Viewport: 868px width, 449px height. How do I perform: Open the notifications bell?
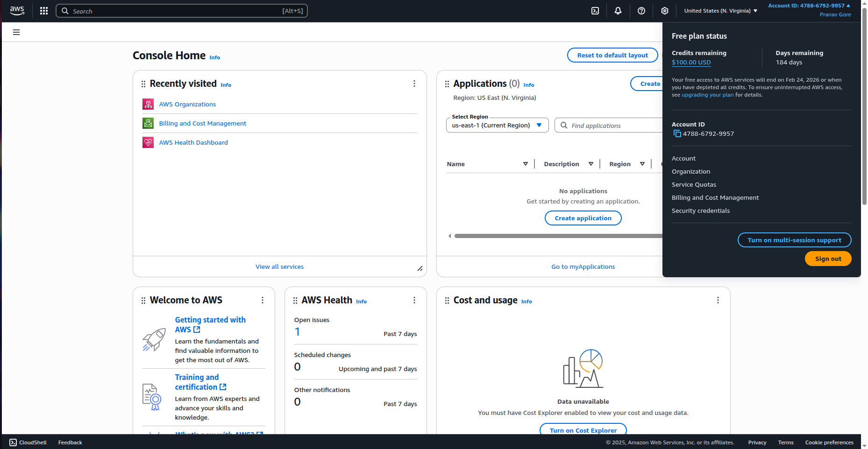[x=618, y=10]
